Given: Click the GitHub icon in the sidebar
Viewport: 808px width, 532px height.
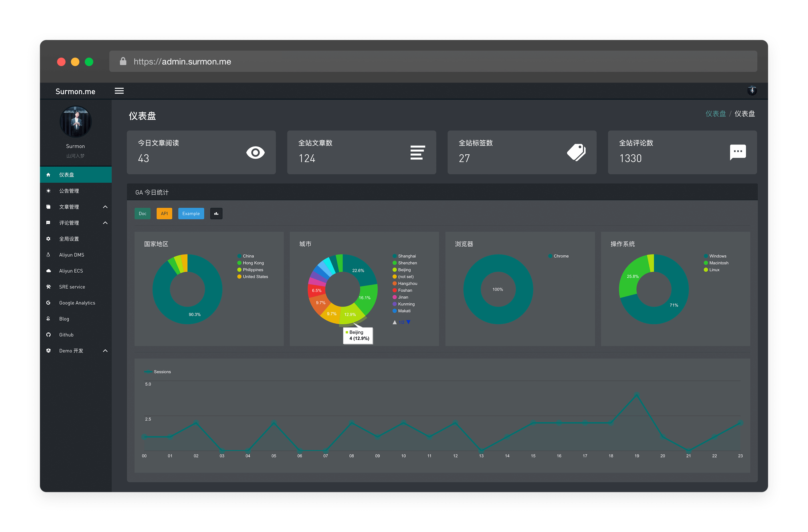Looking at the screenshot, I should click(49, 335).
